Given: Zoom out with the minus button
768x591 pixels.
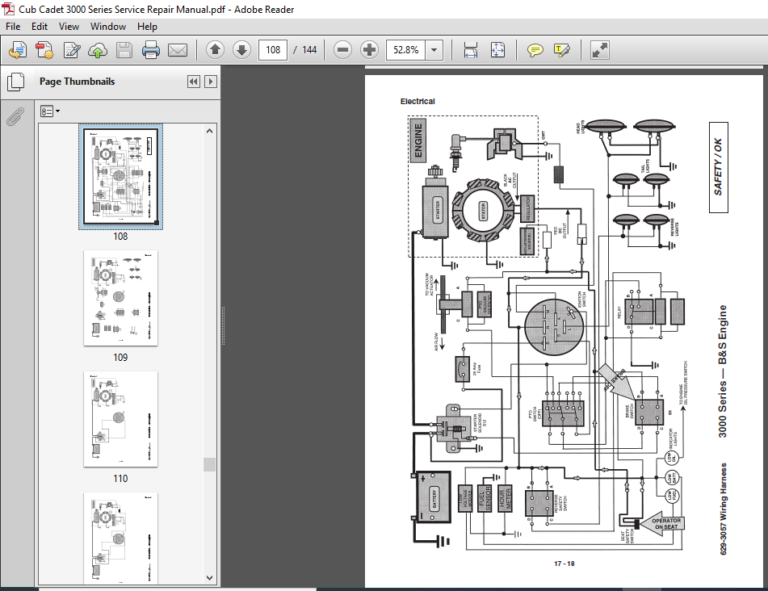Looking at the screenshot, I should pos(343,50).
